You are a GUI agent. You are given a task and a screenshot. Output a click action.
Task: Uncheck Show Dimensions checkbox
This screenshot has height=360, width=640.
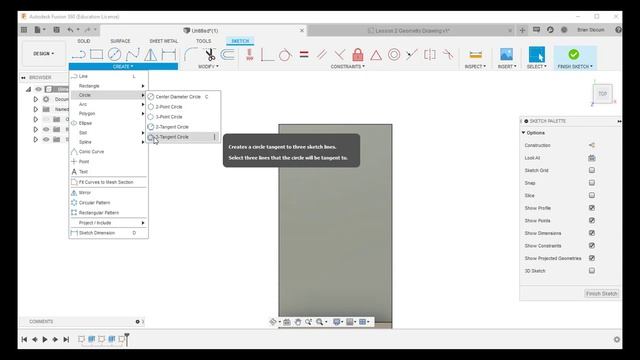tap(592, 233)
